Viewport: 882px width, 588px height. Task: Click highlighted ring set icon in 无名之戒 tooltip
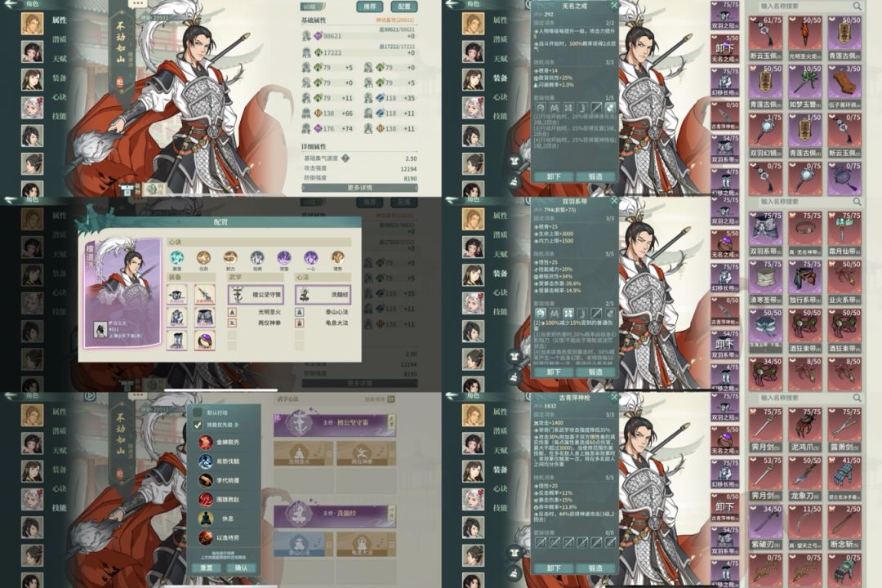(610, 107)
